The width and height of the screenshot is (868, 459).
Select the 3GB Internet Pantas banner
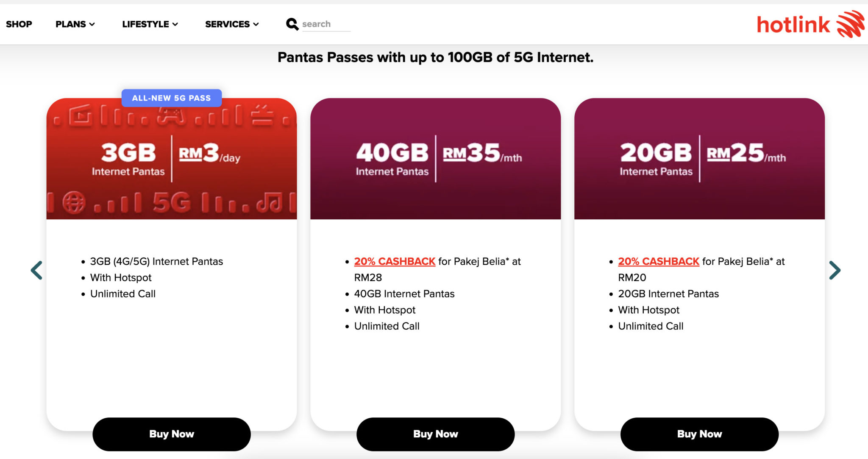(171, 159)
